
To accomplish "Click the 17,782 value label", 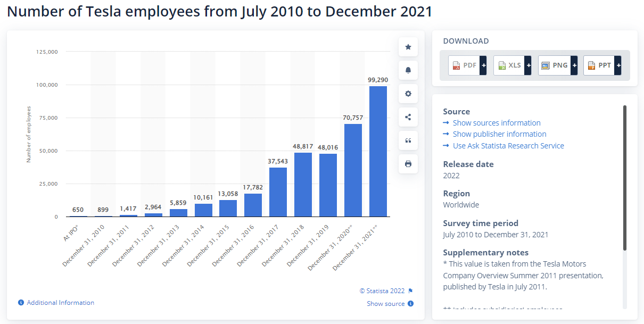I will point(253,187).
